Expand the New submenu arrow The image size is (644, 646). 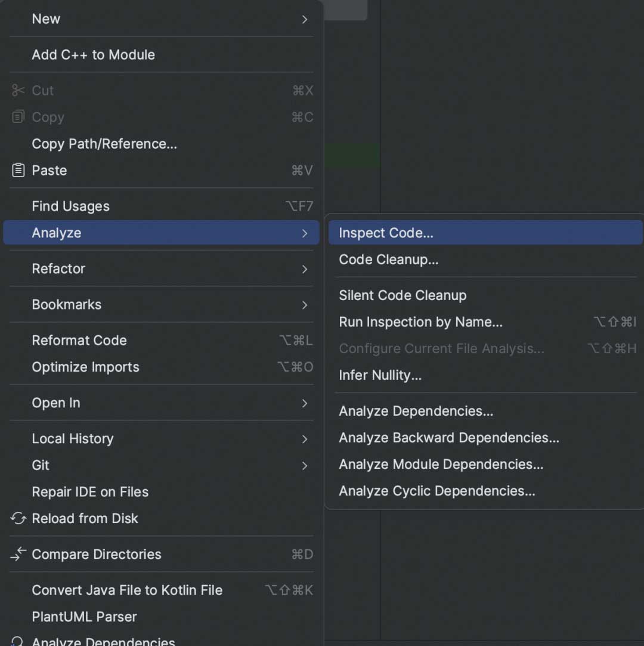coord(305,19)
